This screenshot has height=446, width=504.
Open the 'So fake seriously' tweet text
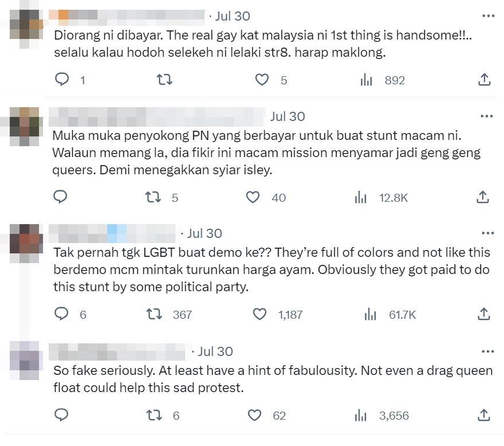coord(273,379)
